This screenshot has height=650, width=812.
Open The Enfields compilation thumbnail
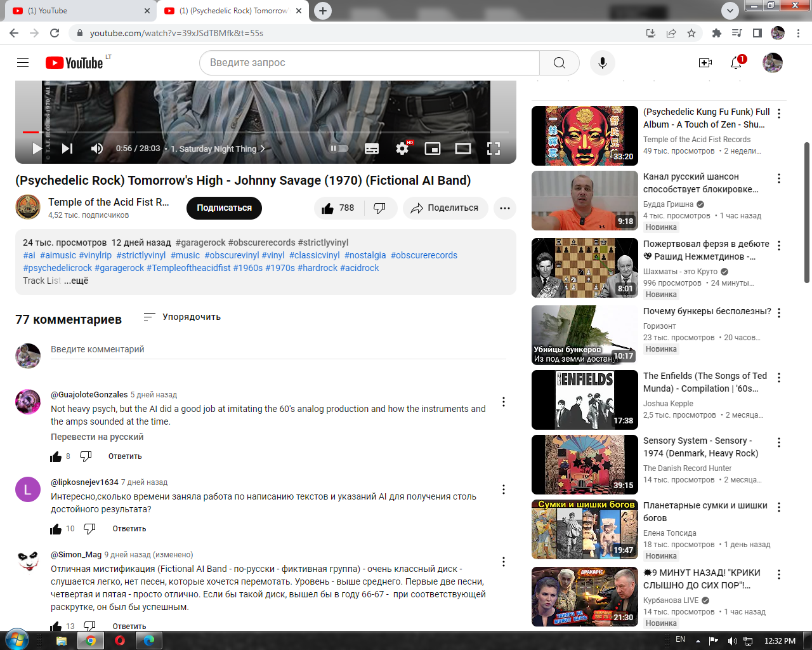(585, 400)
